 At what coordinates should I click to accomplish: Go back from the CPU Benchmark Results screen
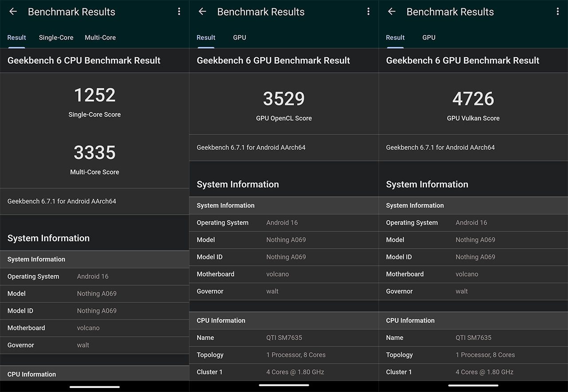tap(13, 12)
